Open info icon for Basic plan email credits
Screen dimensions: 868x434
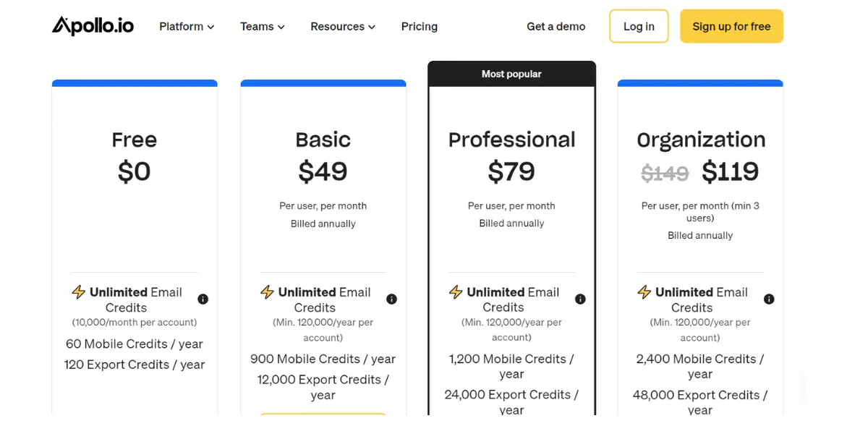(392, 299)
